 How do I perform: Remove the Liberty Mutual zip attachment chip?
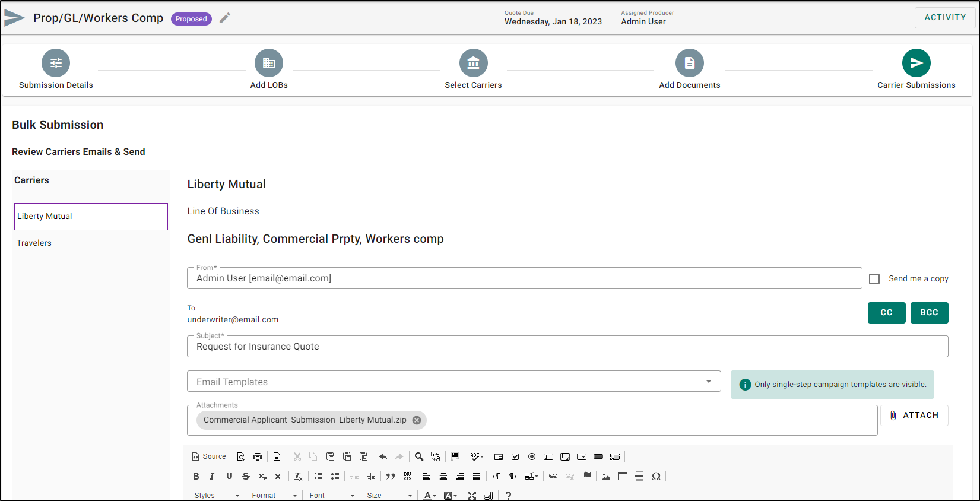point(417,420)
